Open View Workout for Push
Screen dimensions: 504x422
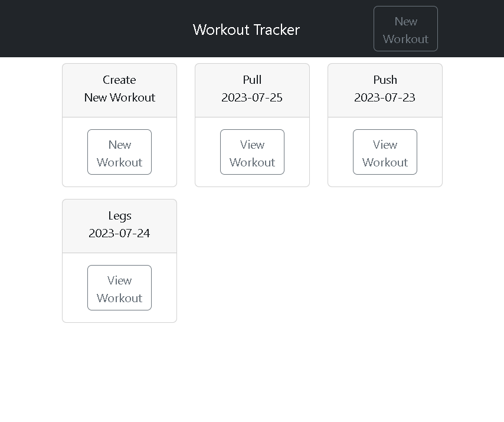click(x=385, y=152)
